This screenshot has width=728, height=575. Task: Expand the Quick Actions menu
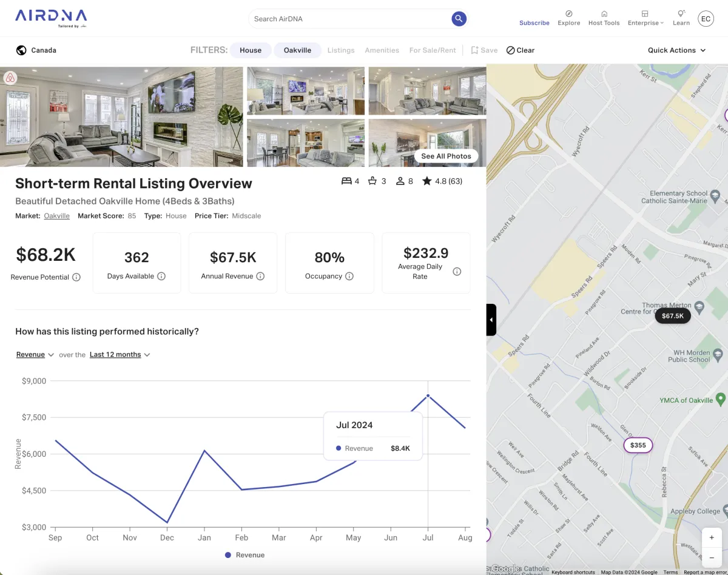pos(676,50)
